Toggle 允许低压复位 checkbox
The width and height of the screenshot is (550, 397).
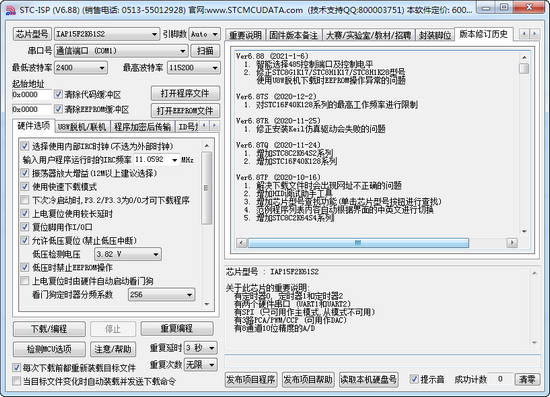point(25,241)
